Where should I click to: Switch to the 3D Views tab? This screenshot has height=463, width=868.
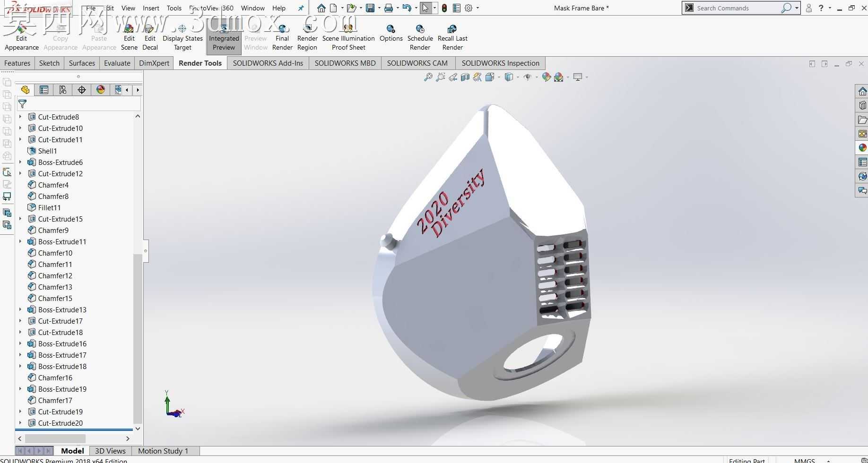click(x=110, y=451)
